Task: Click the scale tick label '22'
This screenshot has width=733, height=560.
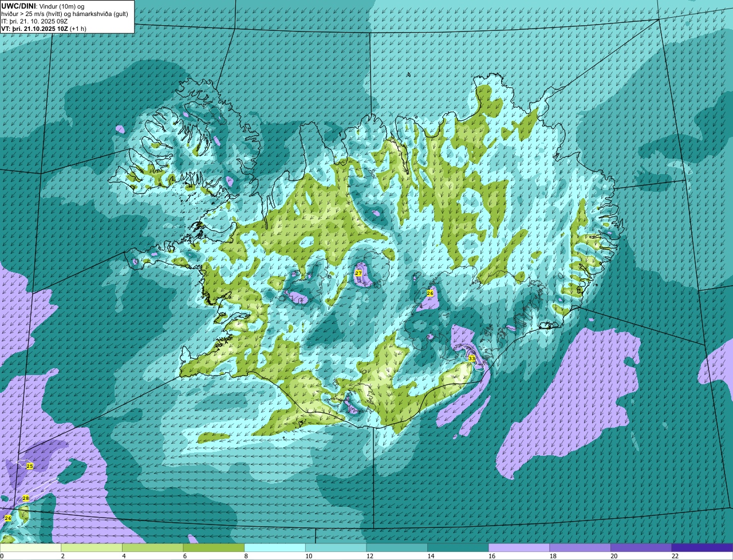Action: click(x=675, y=556)
